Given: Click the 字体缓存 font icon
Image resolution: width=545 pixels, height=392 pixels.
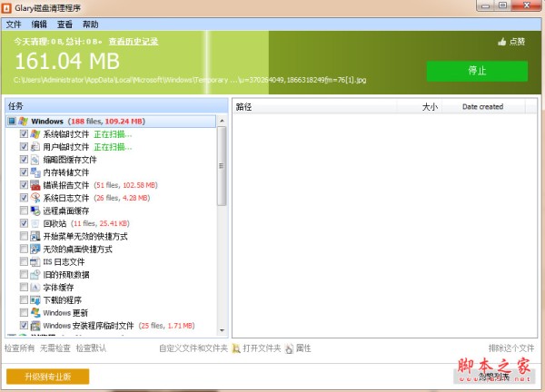Looking at the screenshot, I should point(35,287).
